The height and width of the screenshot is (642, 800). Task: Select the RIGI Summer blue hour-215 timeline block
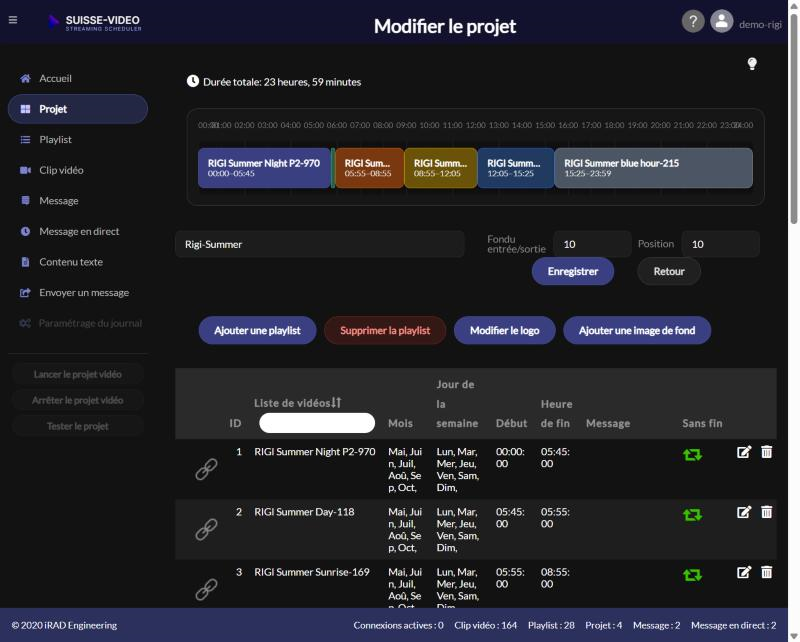653,168
